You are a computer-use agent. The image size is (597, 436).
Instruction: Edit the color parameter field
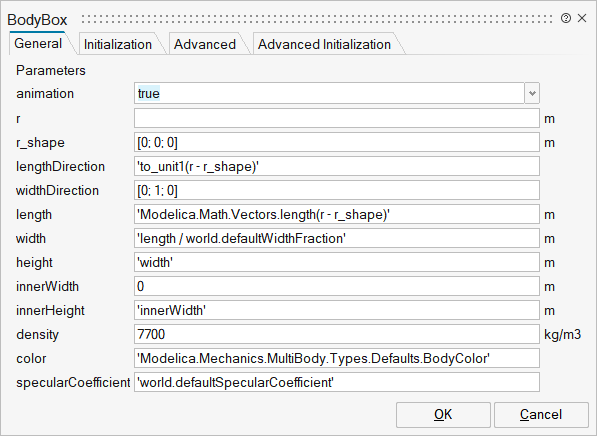tap(337, 358)
